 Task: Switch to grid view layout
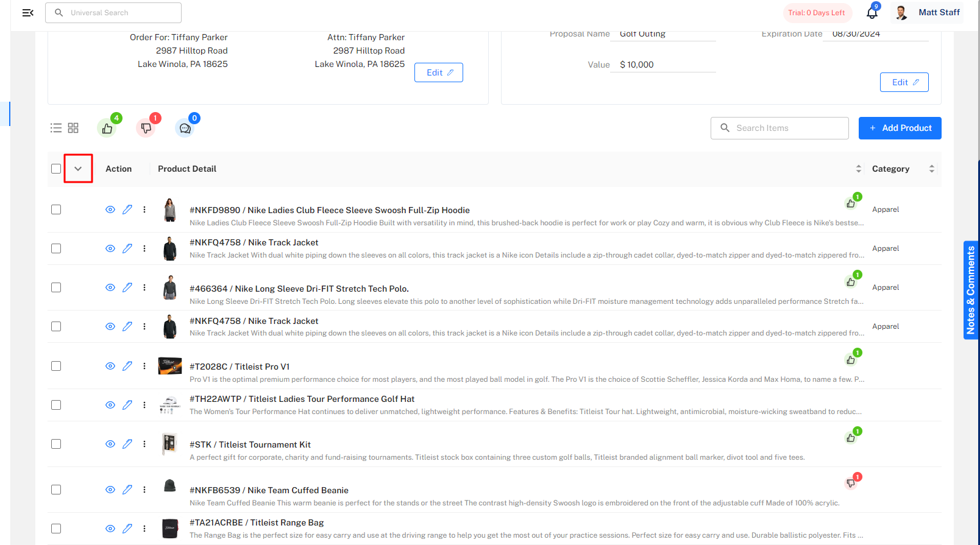click(73, 128)
